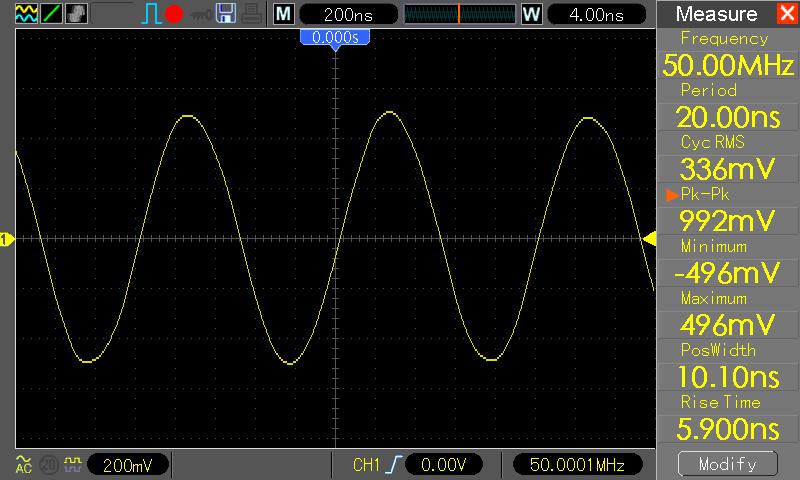Click the Period measurement label
Screen dimensions: 800x480
click(709, 90)
